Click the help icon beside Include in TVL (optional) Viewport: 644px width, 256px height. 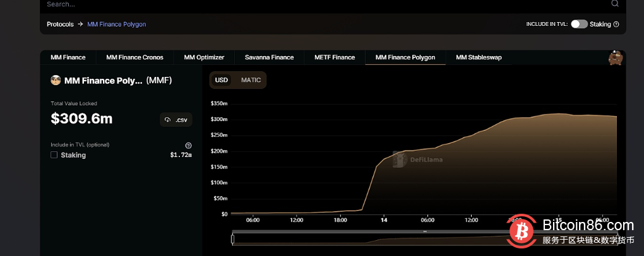pos(189,146)
